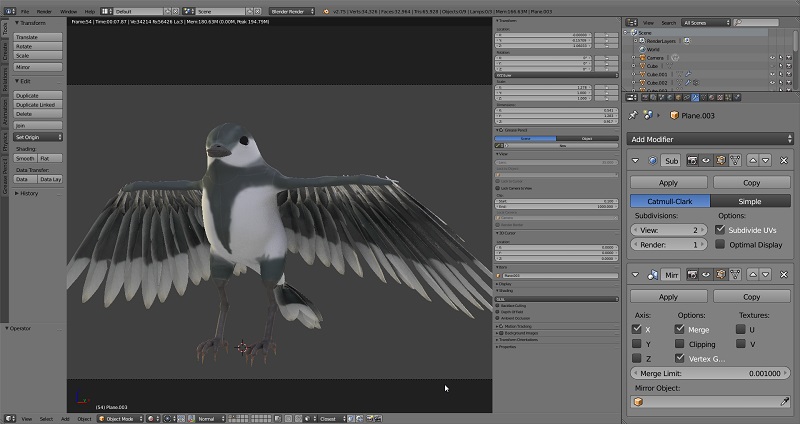Move the Subsurf modifier up in the stack
The image size is (800, 424).
coord(753,160)
